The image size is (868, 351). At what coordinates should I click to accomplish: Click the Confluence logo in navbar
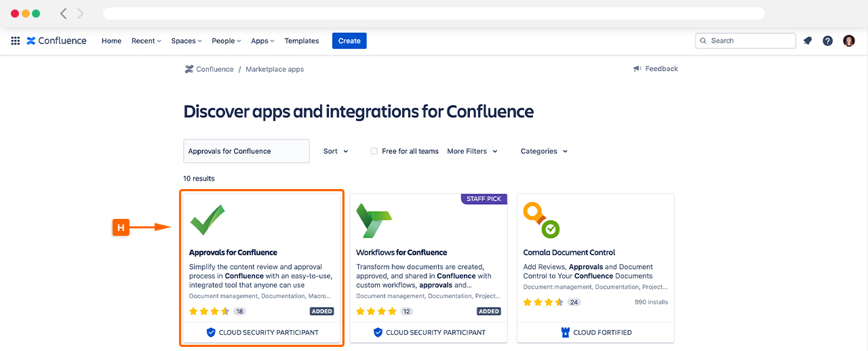57,41
